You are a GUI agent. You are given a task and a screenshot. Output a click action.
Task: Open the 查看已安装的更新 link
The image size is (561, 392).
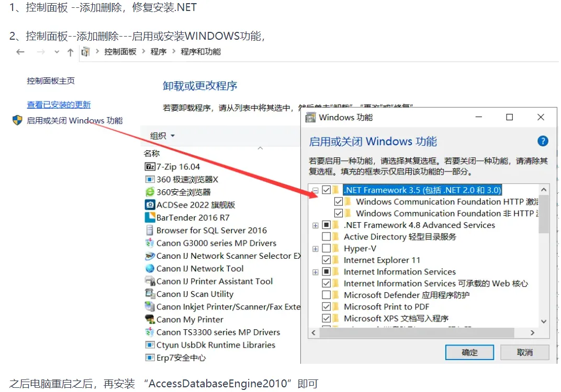coord(59,105)
